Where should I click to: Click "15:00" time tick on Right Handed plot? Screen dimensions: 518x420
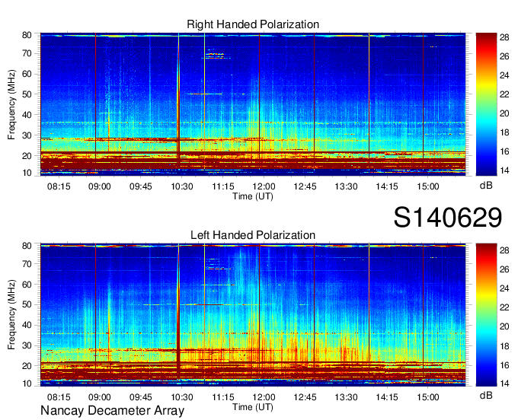pyautogui.click(x=428, y=186)
